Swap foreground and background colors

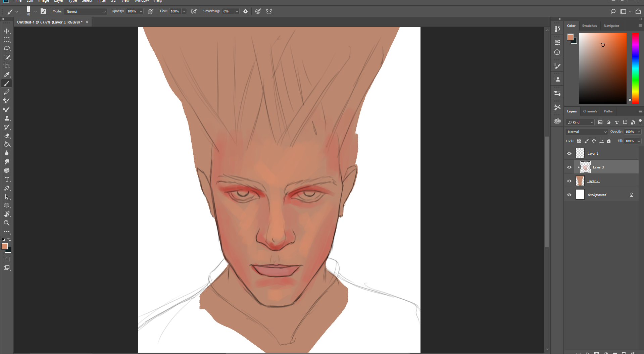[x=9, y=240]
